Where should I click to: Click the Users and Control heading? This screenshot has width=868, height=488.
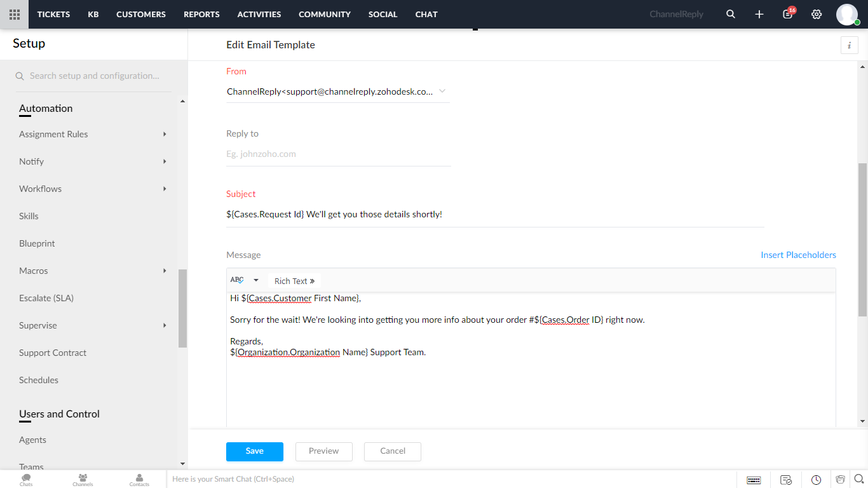[x=59, y=414]
